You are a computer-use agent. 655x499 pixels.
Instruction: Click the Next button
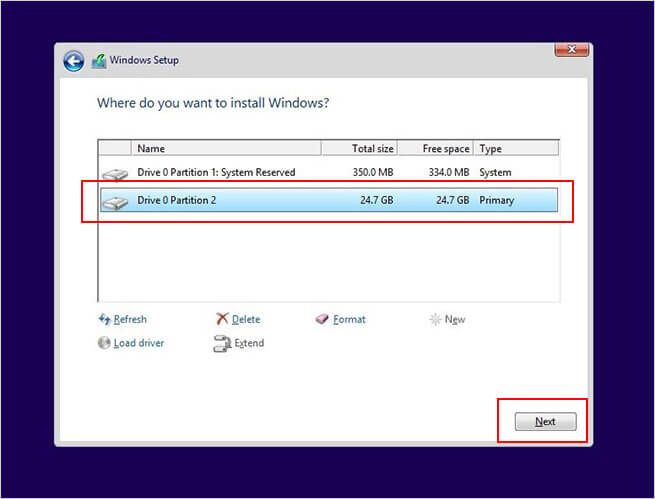tap(545, 421)
